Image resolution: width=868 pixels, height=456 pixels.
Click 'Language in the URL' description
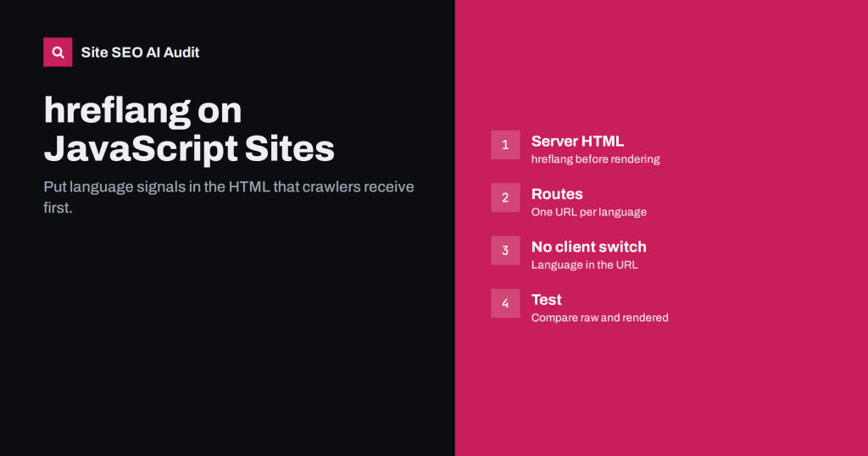pyautogui.click(x=584, y=265)
